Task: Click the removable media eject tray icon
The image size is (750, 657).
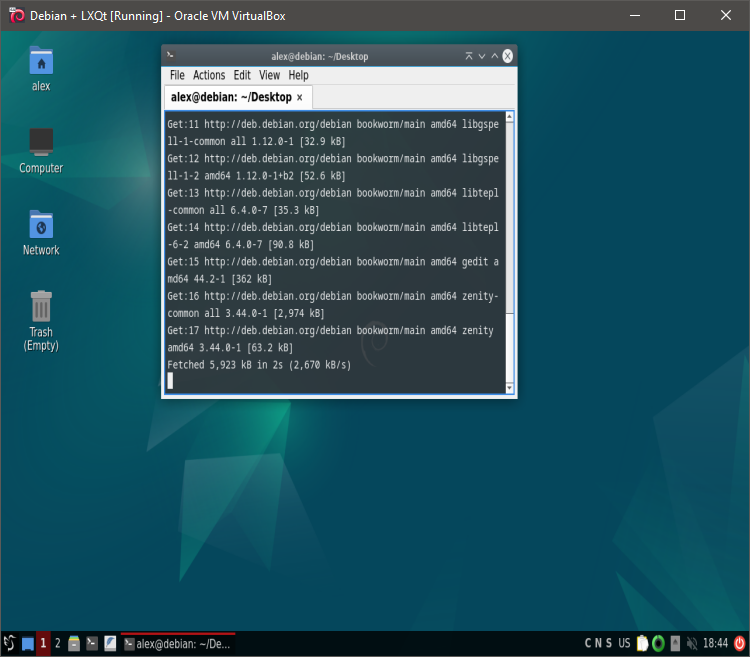Action: (x=675, y=644)
